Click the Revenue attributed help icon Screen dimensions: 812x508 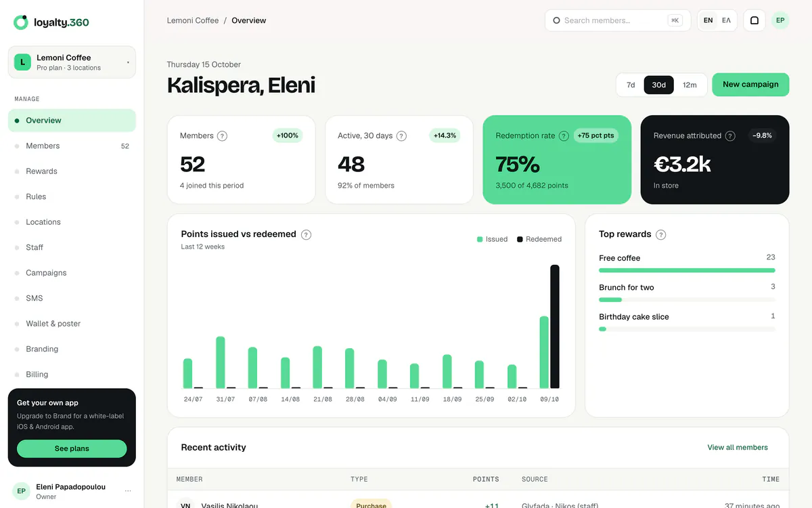(730, 135)
